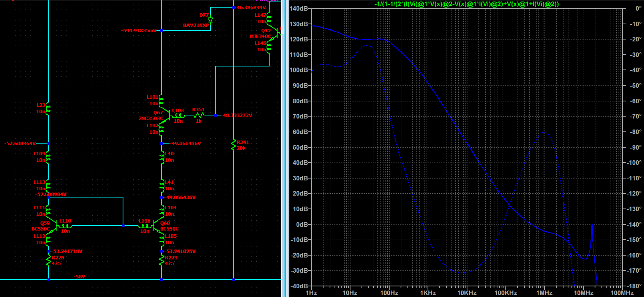Click the 1MHz frequency axis label

tap(545, 293)
